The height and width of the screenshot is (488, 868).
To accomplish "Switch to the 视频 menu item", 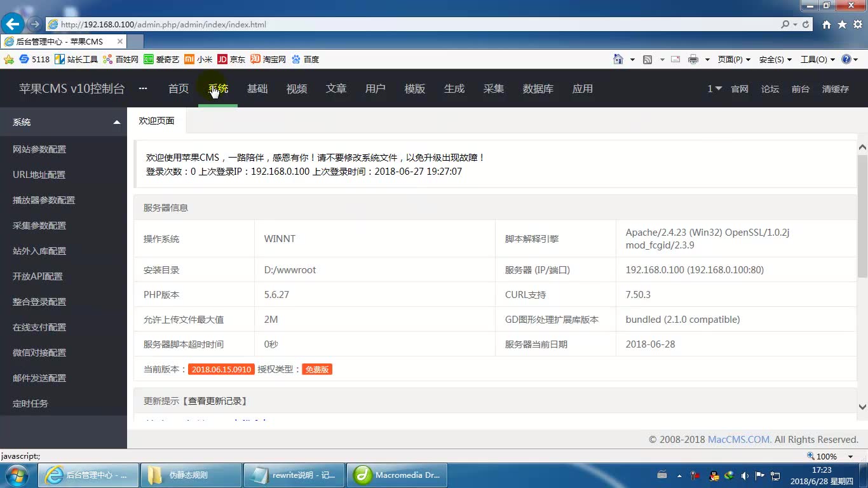I will (296, 89).
